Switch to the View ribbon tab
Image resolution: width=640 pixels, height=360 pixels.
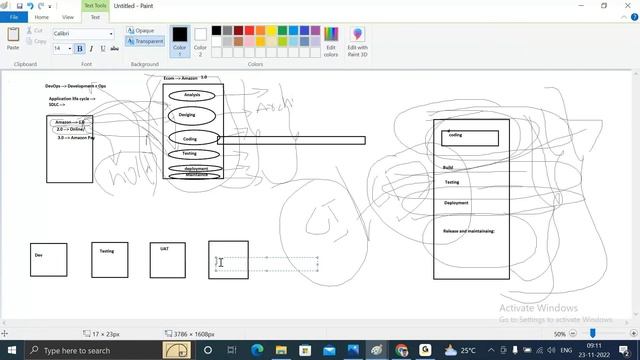(68, 17)
